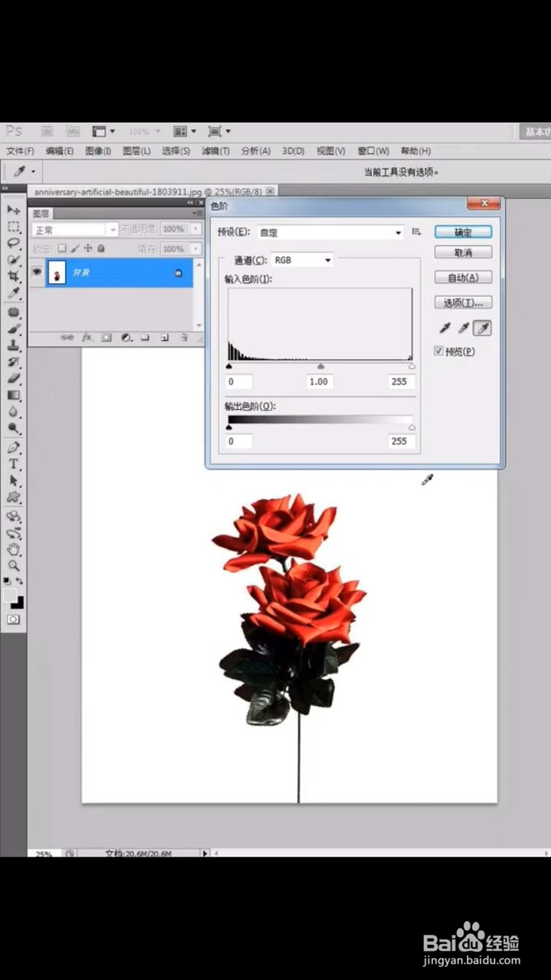This screenshot has width=551, height=980.
Task: Open the Layer menu
Action: tap(136, 151)
